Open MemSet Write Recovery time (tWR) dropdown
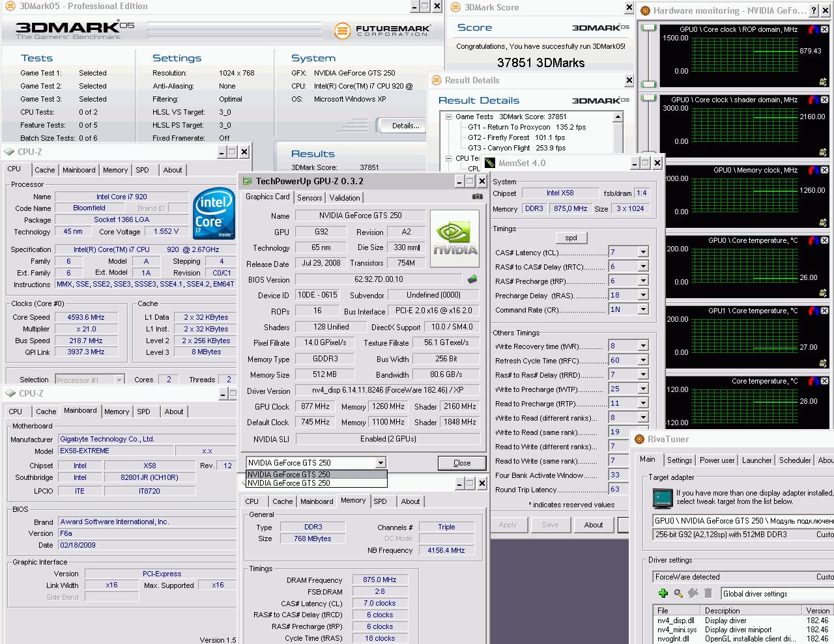The width and height of the screenshot is (834, 644). pos(643,346)
